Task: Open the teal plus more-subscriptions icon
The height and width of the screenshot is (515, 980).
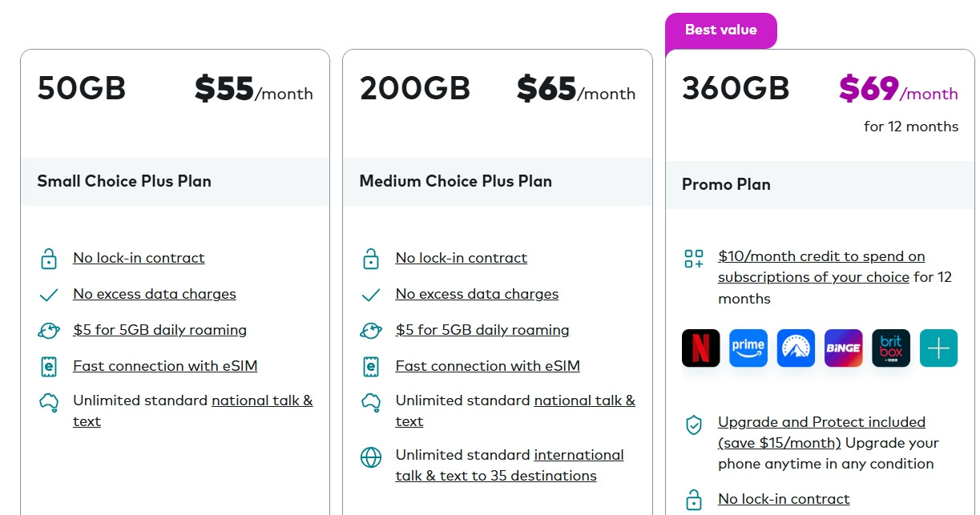Action: [938, 348]
